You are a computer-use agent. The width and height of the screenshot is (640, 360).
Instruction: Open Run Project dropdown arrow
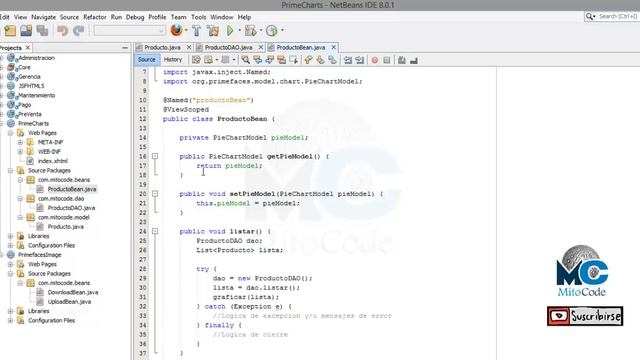(x=239, y=31)
